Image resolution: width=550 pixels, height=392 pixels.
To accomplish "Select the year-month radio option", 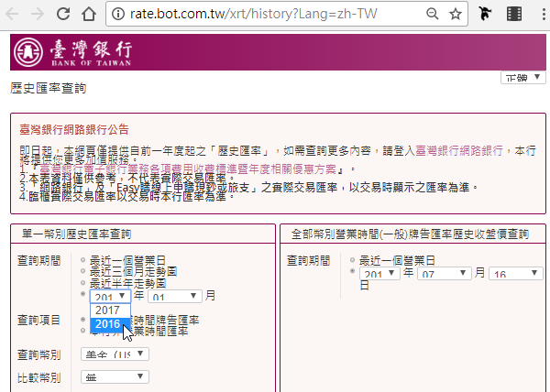I will 83,294.
